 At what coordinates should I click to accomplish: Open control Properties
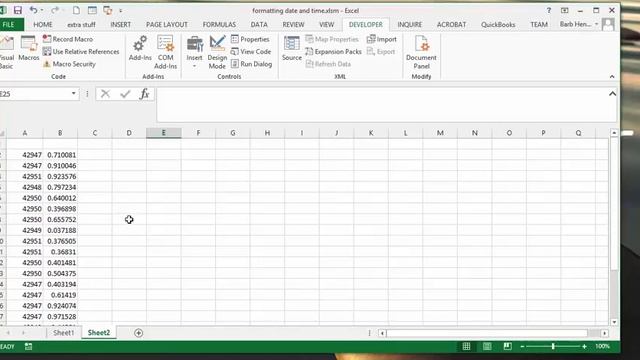pyautogui.click(x=250, y=39)
